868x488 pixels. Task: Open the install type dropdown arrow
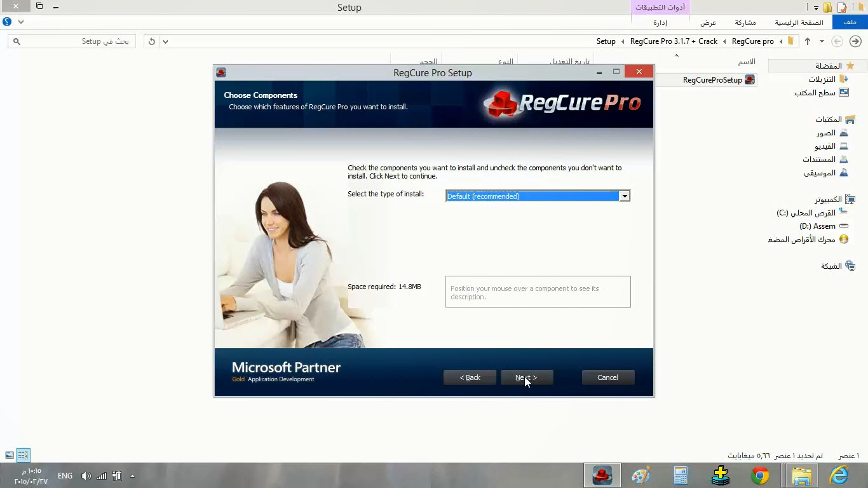625,196
